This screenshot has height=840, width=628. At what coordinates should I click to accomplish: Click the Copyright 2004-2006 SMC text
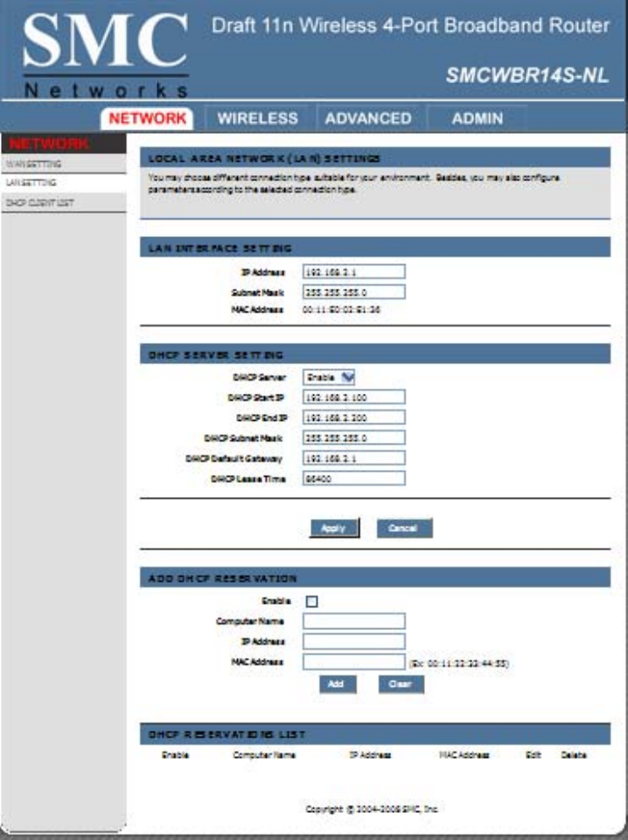[372, 808]
